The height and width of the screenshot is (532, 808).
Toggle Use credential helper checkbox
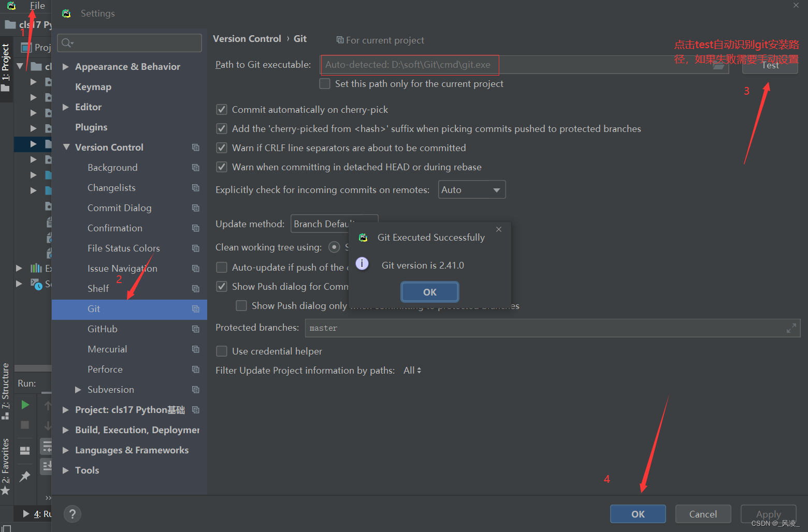tap(222, 351)
